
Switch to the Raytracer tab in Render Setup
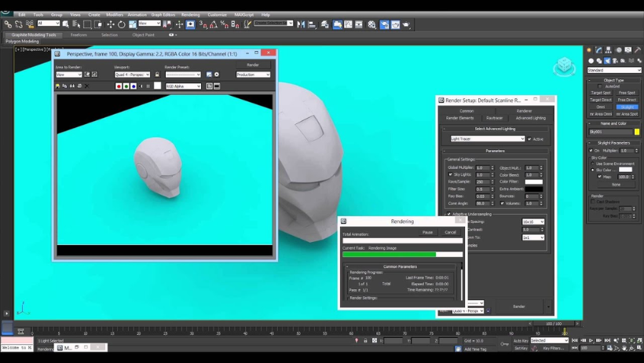pyautogui.click(x=495, y=118)
